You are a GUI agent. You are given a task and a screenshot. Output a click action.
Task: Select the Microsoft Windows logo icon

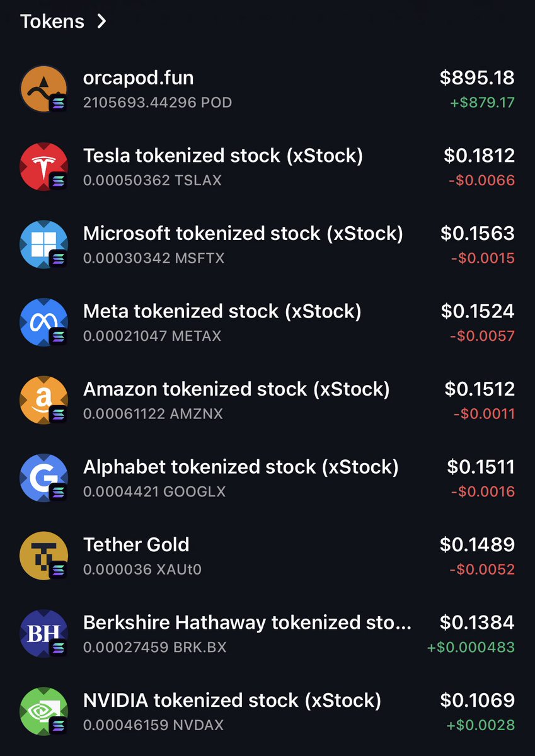44,244
